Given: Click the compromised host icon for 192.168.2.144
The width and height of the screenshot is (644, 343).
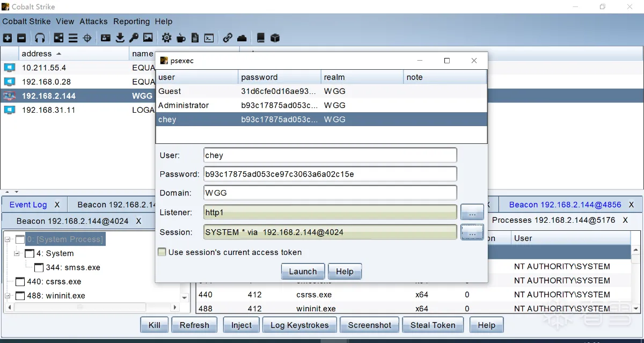Looking at the screenshot, I should coord(9,96).
